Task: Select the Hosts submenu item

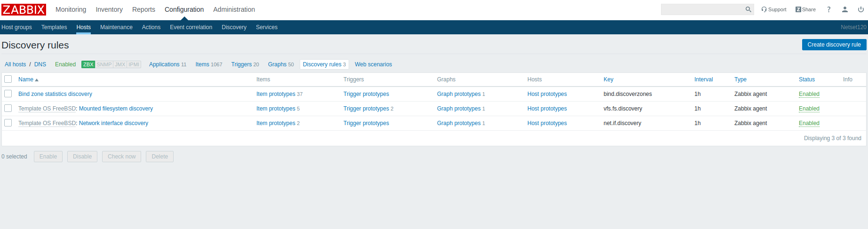Action: [83, 27]
